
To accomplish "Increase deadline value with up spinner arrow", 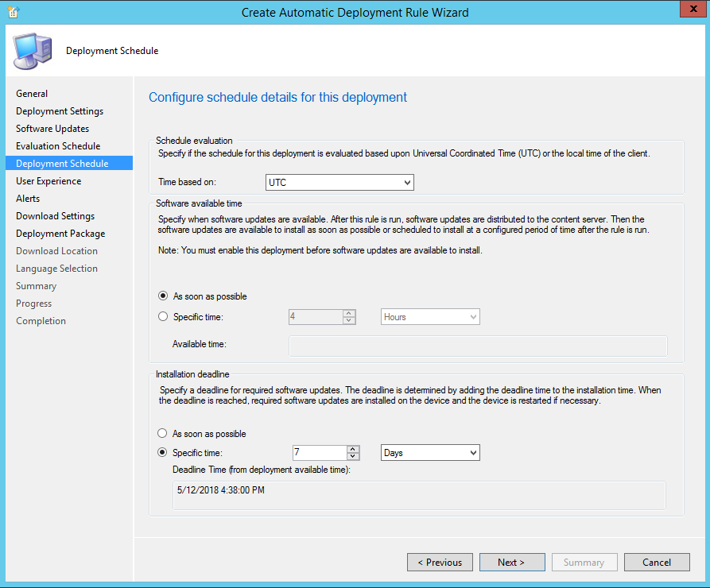I will pos(353,449).
